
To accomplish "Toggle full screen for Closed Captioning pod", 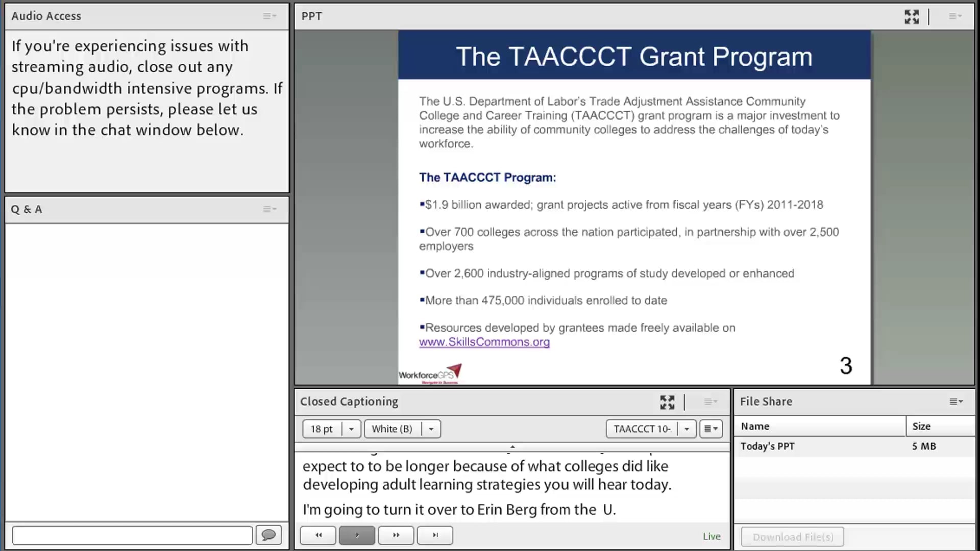I will coord(667,402).
